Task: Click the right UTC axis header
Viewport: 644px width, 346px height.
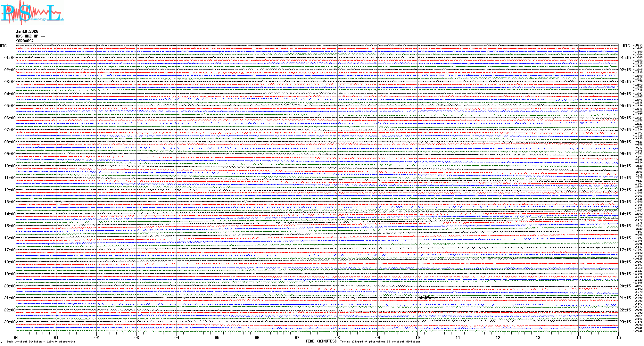Action: pos(626,46)
